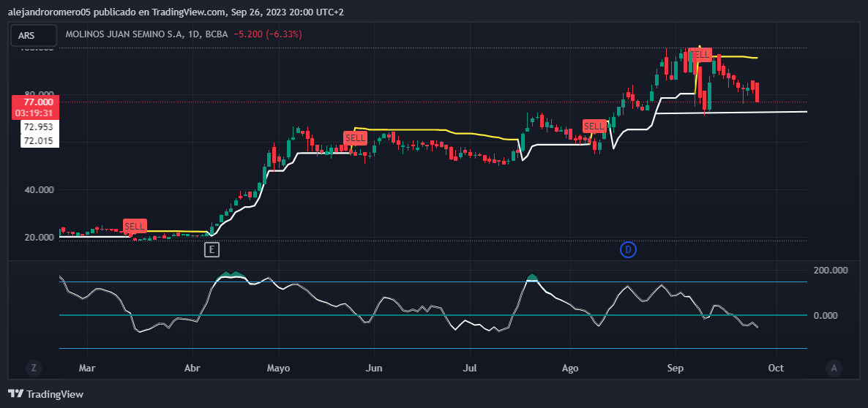Image resolution: width=868 pixels, height=408 pixels.
Task: Click the Mayo label on time axis
Action: 279,369
